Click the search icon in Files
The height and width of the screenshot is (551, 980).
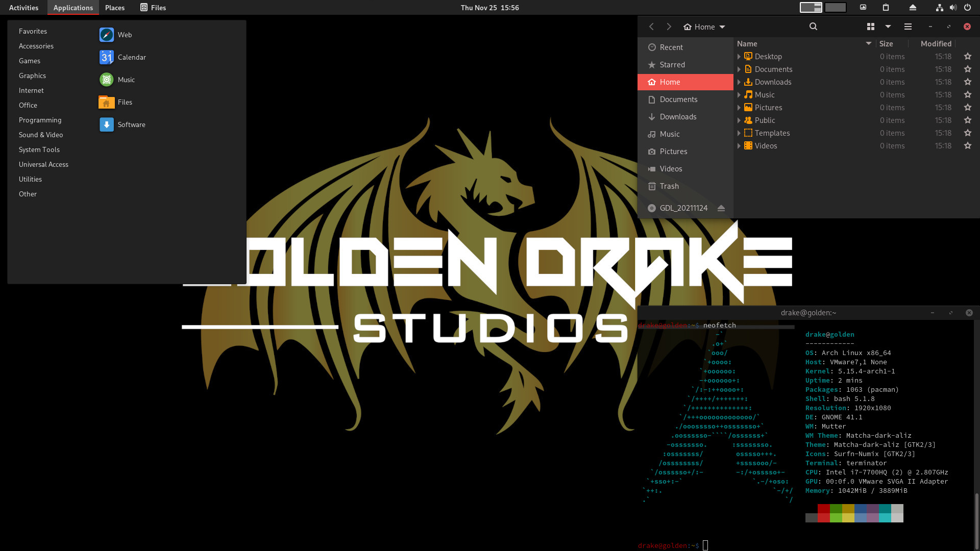coord(813,27)
